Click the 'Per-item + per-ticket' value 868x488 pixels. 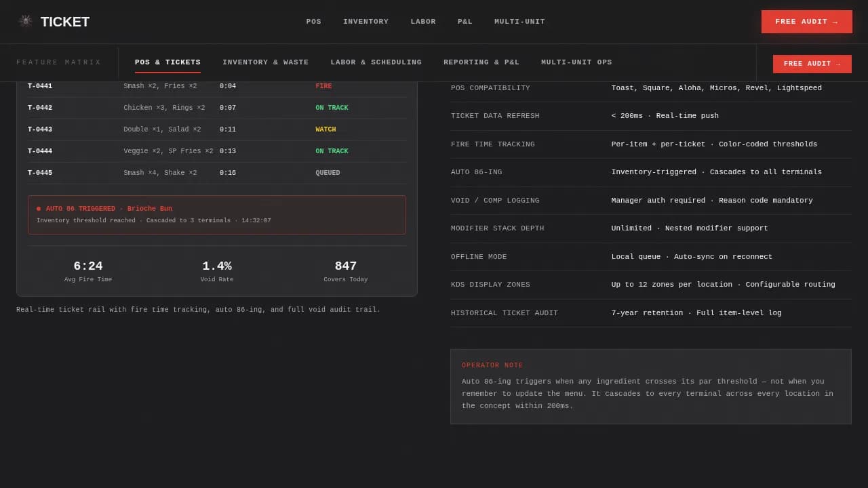pyautogui.click(x=714, y=144)
